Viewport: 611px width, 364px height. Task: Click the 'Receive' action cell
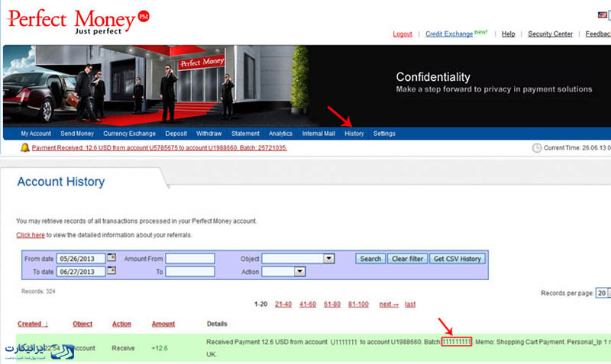123,348
